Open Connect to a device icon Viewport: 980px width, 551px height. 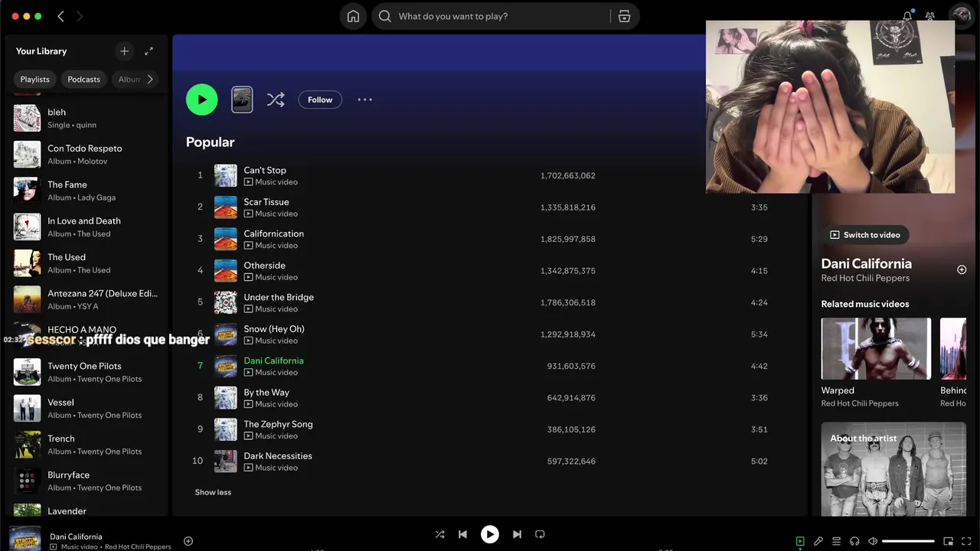tap(854, 541)
